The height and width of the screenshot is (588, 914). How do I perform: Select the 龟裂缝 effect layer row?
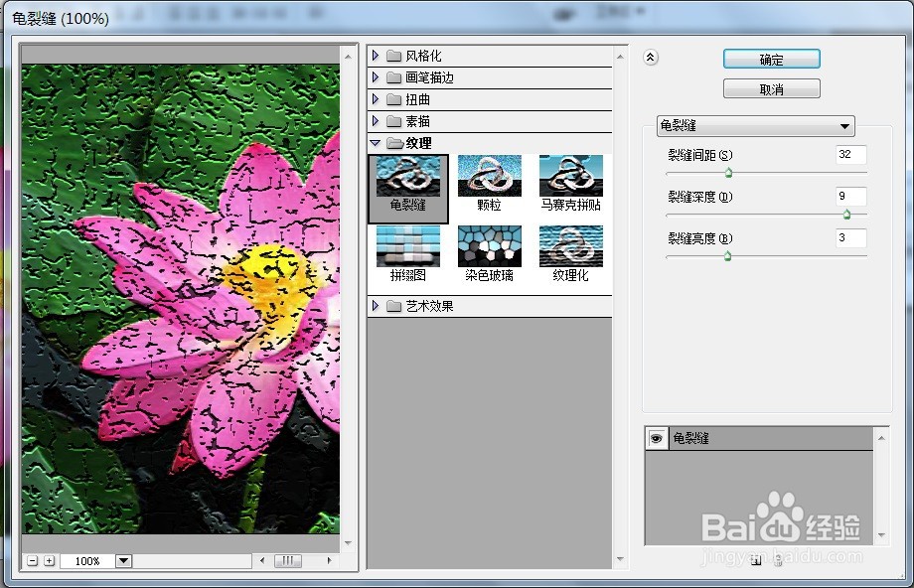[x=760, y=438]
